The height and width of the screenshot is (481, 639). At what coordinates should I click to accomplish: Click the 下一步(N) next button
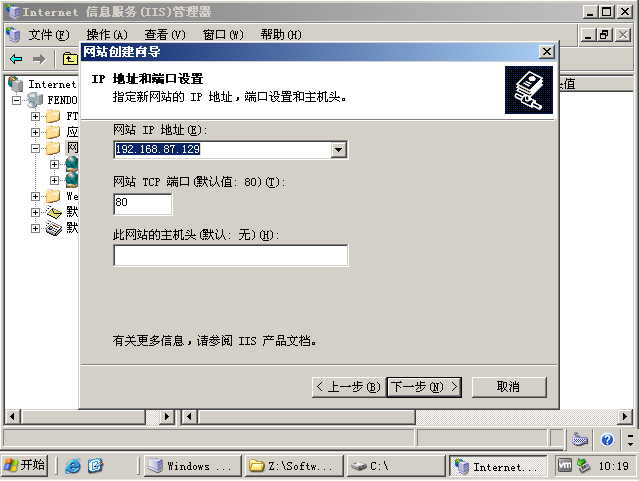point(424,387)
